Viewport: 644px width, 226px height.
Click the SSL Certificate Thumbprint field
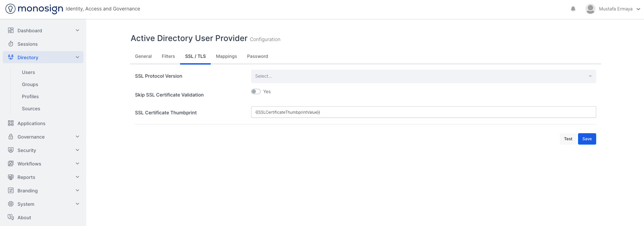[423, 112]
